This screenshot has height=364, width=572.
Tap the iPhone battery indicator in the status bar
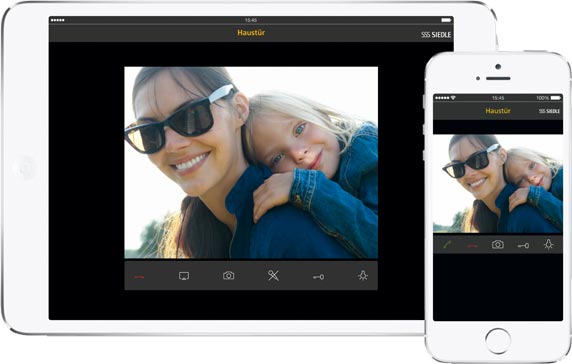[556, 98]
